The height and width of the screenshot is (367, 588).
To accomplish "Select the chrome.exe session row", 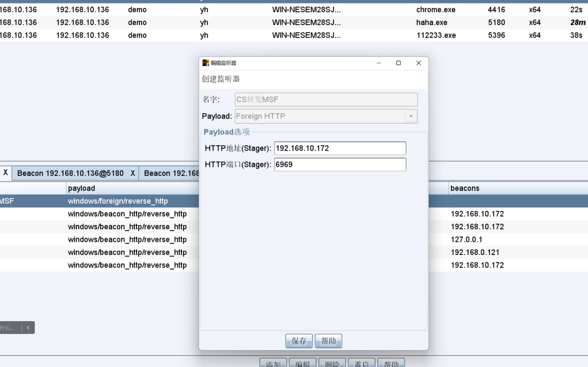I will (x=436, y=10).
